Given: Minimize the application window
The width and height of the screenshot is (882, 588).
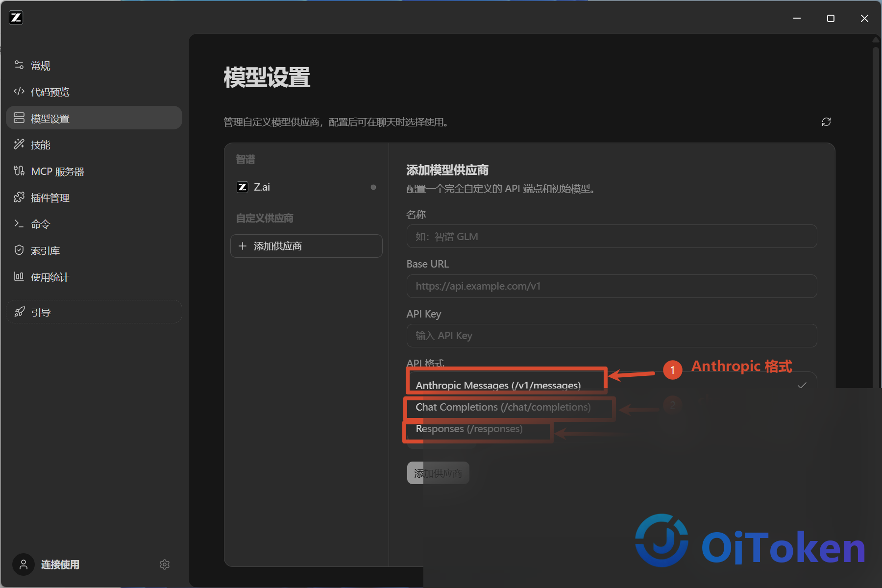Looking at the screenshot, I should [797, 18].
